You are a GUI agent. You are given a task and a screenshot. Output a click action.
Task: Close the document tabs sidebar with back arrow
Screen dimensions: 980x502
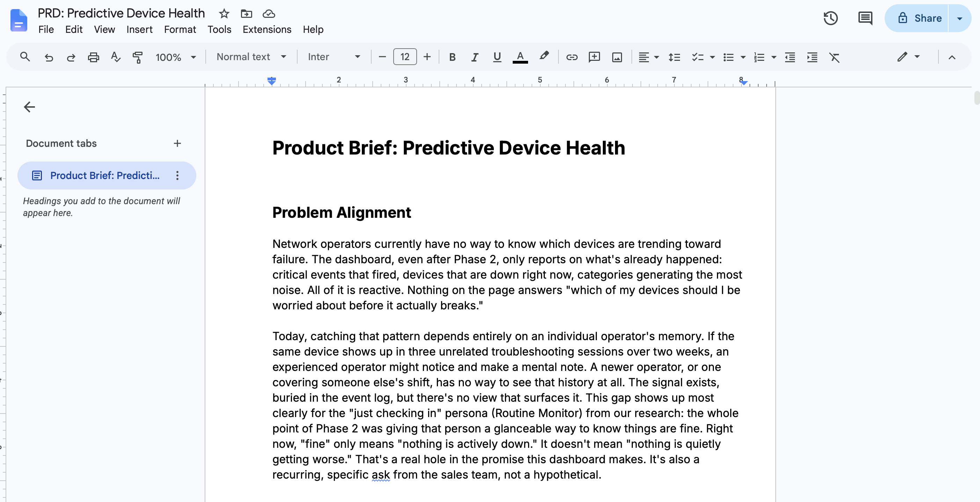click(x=29, y=107)
